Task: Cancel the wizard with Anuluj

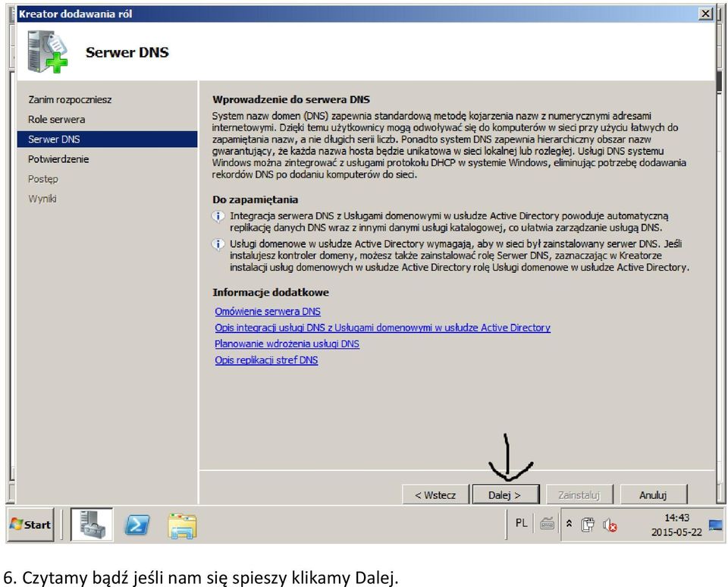Action: (653, 495)
